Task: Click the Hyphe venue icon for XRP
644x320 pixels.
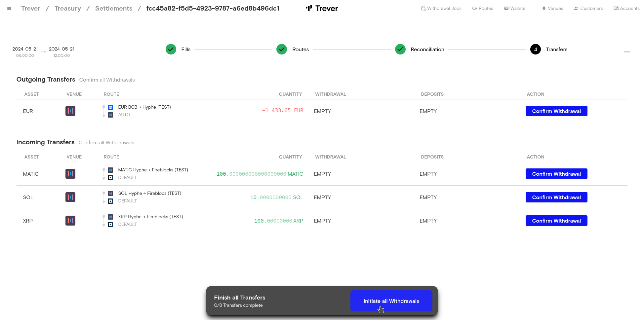Action: (70, 221)
